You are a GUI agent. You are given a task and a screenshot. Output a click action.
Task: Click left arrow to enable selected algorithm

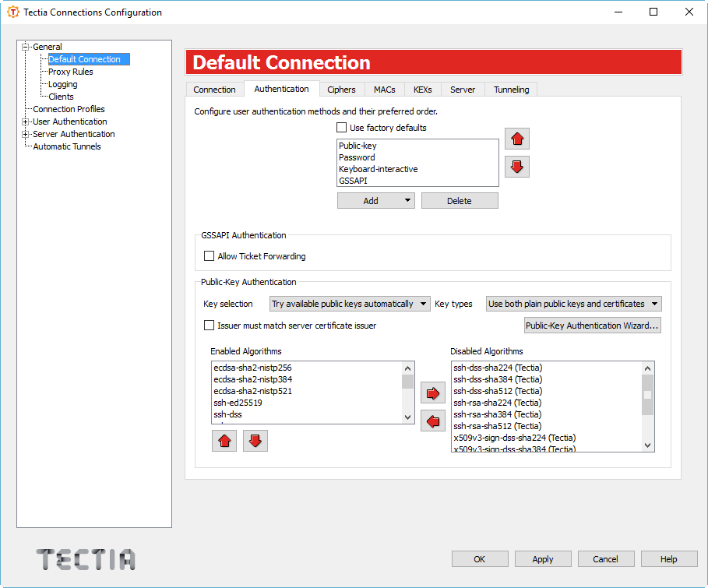pyautogui.click(x=433, y=421)
